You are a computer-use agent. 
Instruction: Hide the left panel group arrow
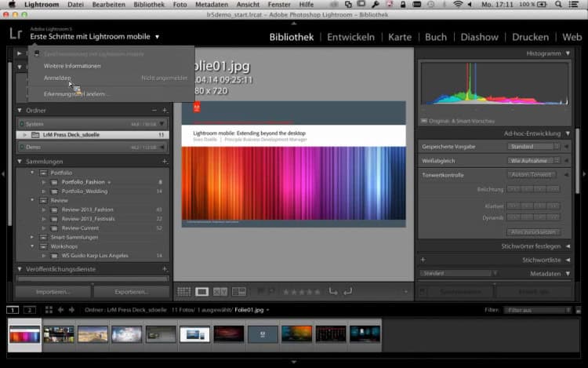click(x=3, y=174)
